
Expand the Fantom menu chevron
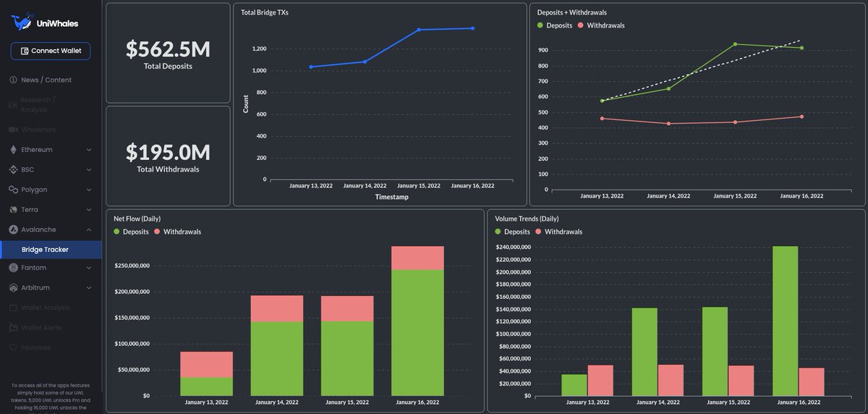[89, 267]
